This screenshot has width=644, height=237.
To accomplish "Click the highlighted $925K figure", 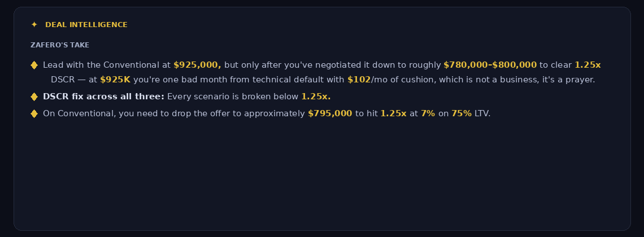I will click(115, 80).
